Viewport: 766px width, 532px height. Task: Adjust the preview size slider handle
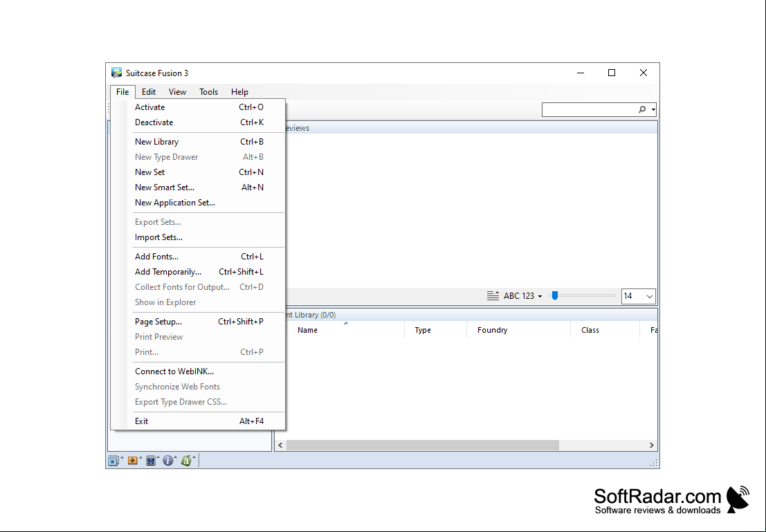(554, 295)
